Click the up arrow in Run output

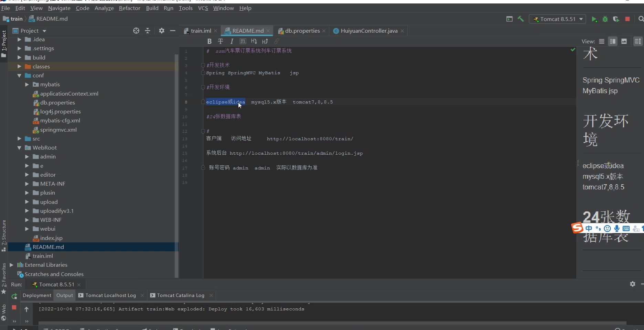pyautogui.click(x=26, y=309)
